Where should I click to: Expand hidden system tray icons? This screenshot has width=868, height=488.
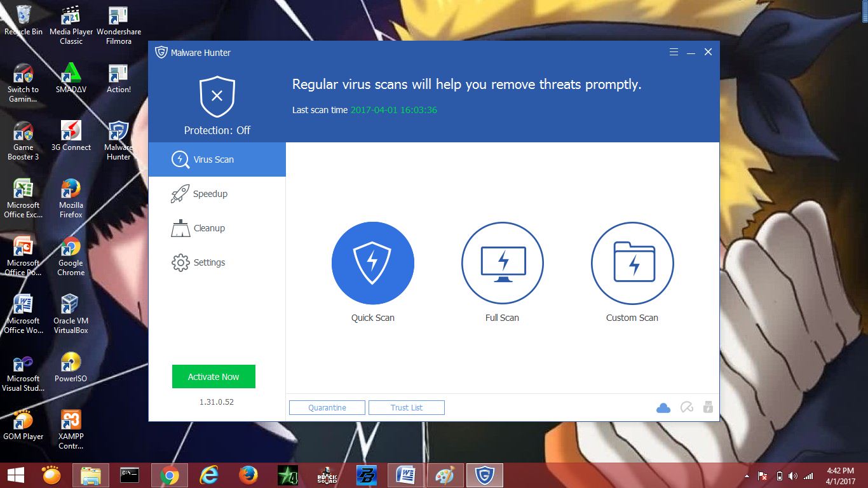tap(745, 475)
